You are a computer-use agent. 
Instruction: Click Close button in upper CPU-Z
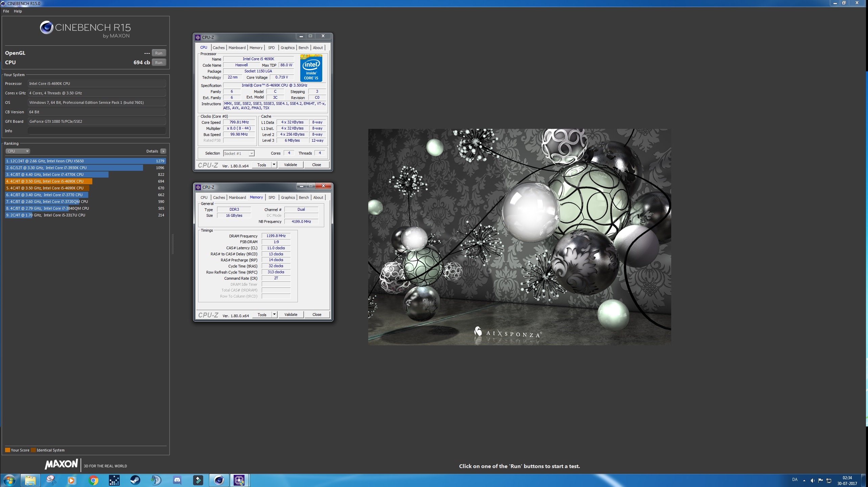point(316,165)
